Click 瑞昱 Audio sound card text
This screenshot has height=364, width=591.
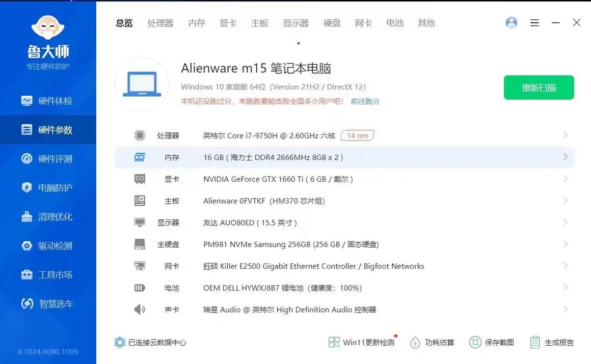(289, 310)
